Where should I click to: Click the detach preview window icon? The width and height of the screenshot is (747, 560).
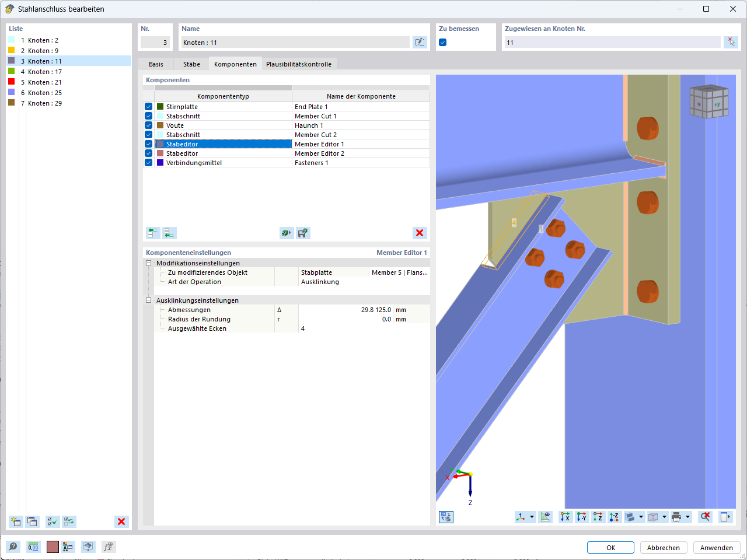click(x=725, y=517)
